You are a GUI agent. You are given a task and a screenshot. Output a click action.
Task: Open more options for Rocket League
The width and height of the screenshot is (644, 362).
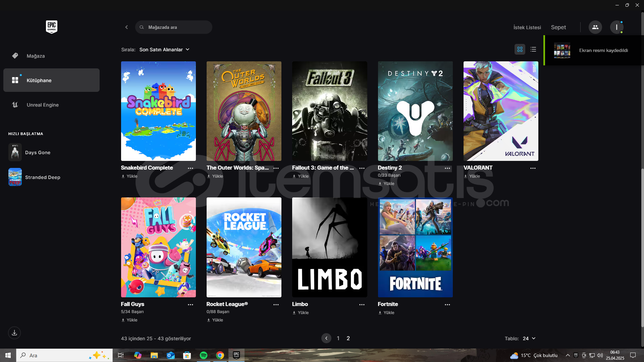(276, 305)
